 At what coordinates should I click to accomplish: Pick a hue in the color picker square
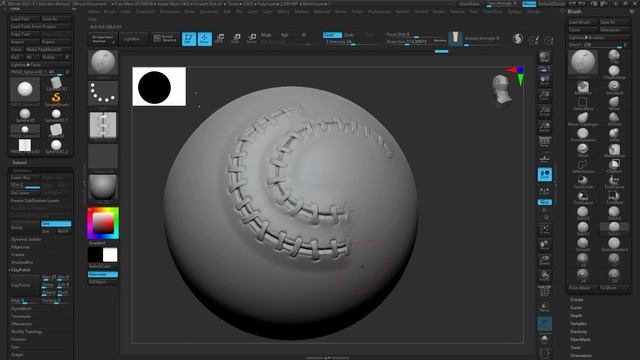point(103,223)
